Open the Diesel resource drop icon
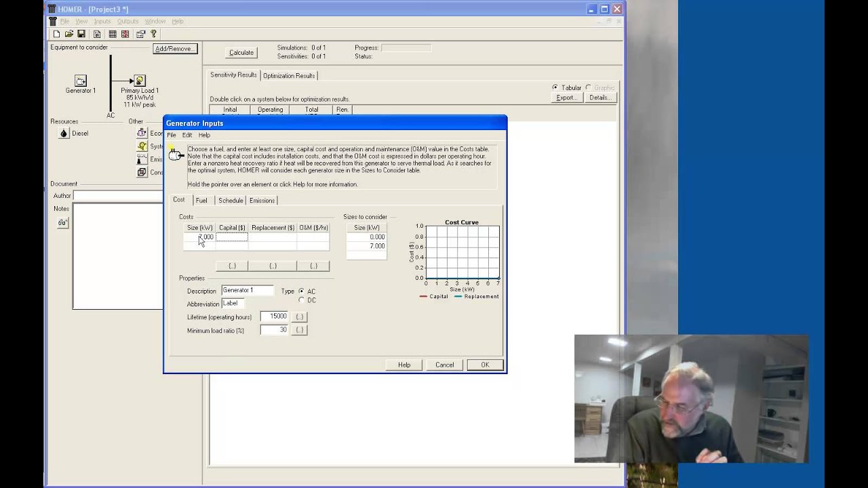 coord(64,133)
